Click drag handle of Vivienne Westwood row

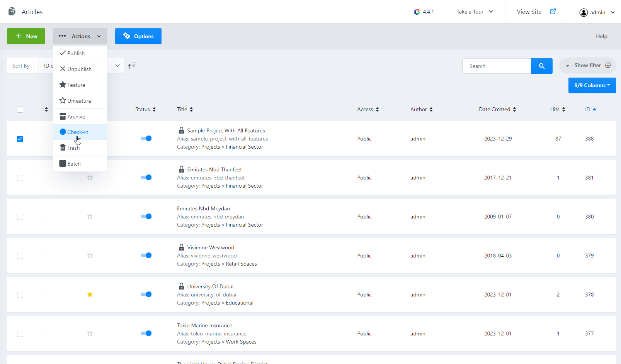pos(46,256)
